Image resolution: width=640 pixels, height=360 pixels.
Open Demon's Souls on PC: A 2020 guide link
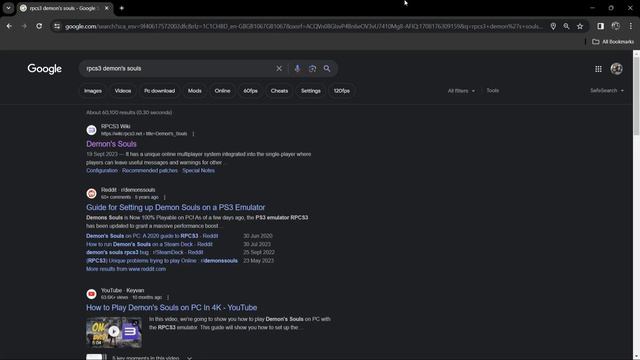tap(152, 236)
